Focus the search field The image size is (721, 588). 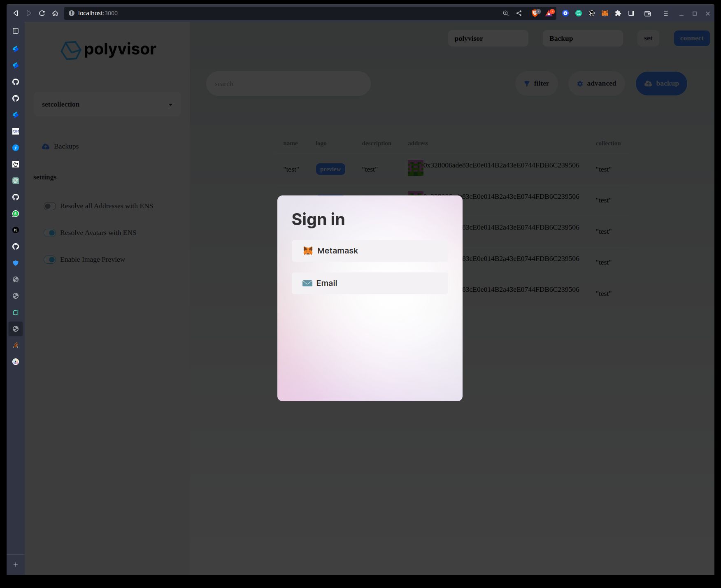point(288,84)
